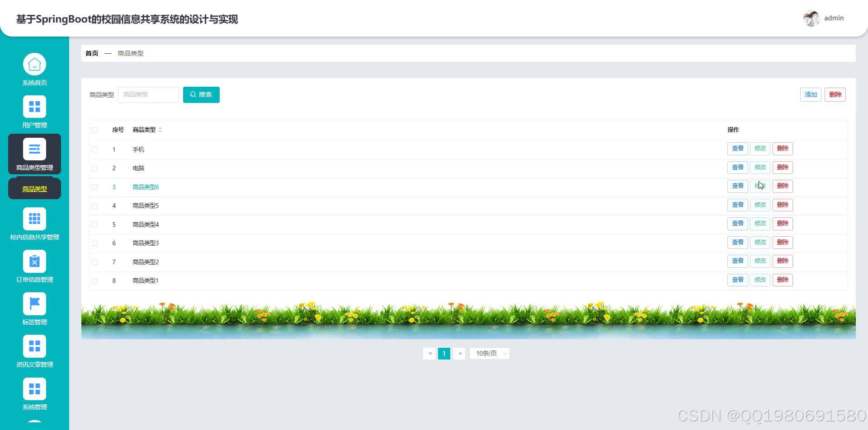Delete the 商品类型5 row
868x430 pixels.
[783, 205]
